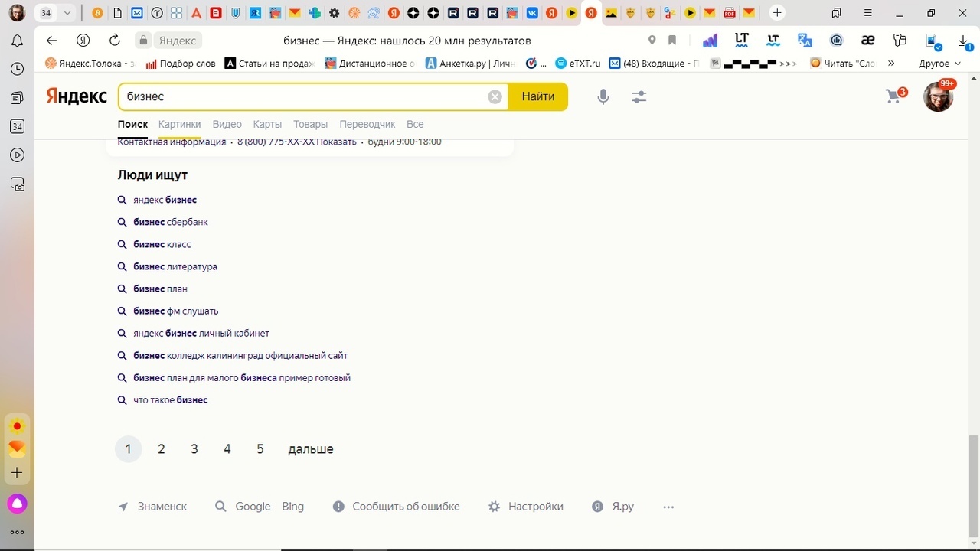Reload the page with refresh icon
The width and height of the screenshot is (980, 551).
point(115,41)
